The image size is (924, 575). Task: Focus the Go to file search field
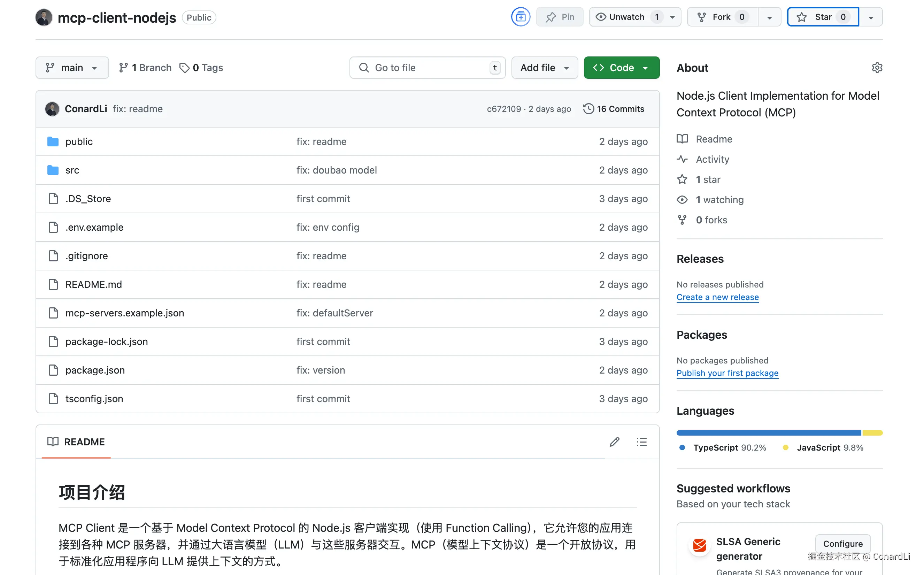(x=427, y=68)
